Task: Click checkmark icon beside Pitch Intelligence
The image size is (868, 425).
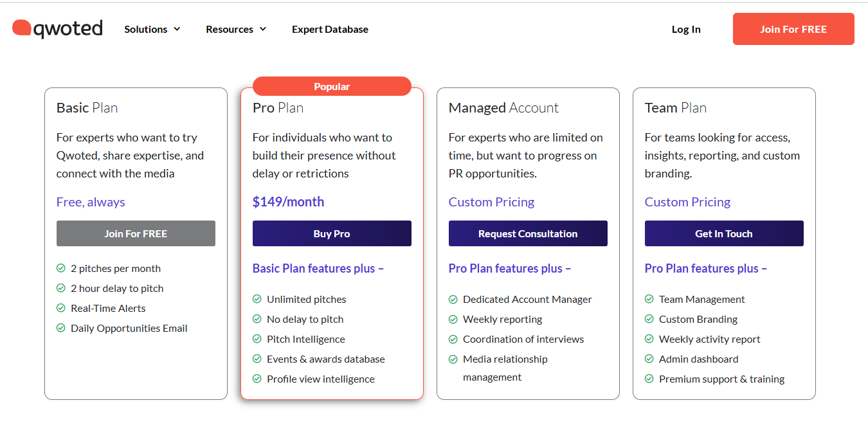Action: pyautogui.click(x=257, y=339)
